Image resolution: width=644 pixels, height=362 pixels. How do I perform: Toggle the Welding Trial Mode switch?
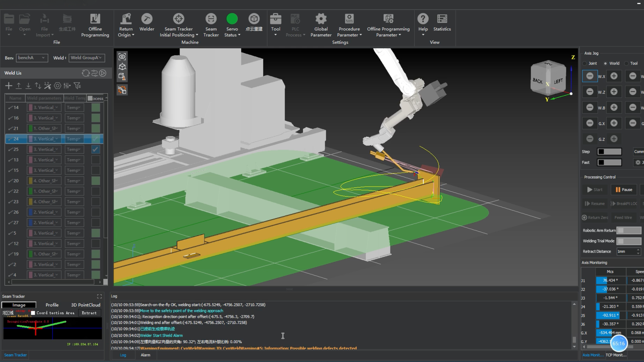click(629, 241)
